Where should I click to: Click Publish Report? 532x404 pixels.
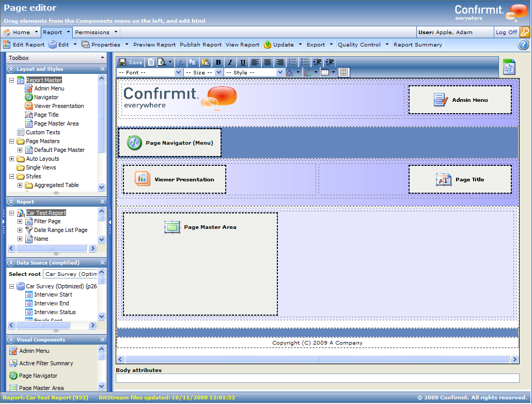point(200,44)
